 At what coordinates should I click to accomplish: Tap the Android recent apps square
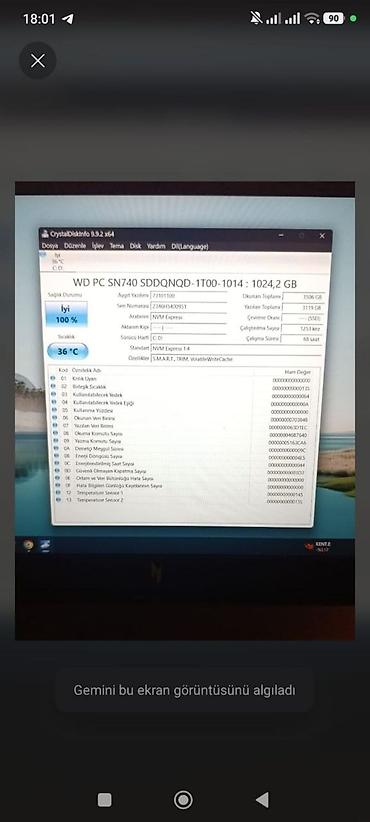[104, 799]
